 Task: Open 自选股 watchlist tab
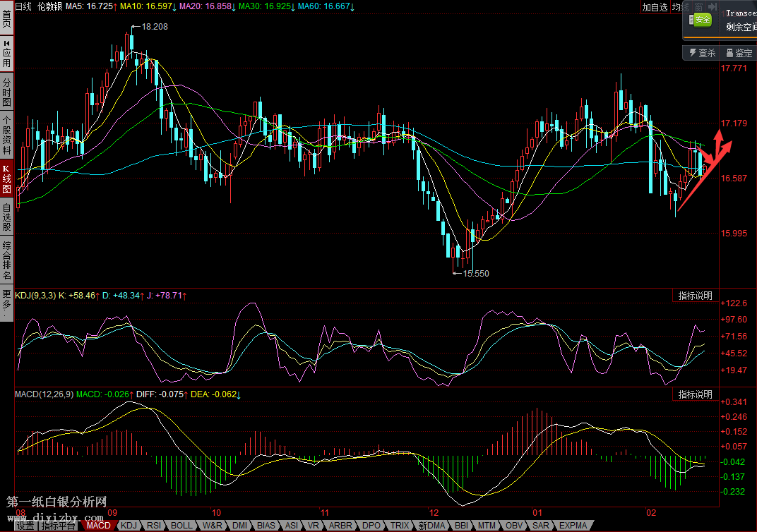point(6,218)
